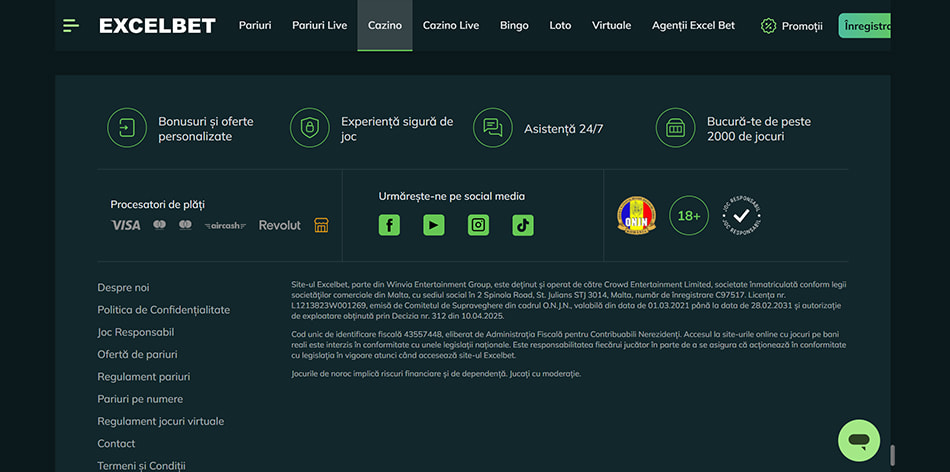Open the Contact link

pos(116,444)
